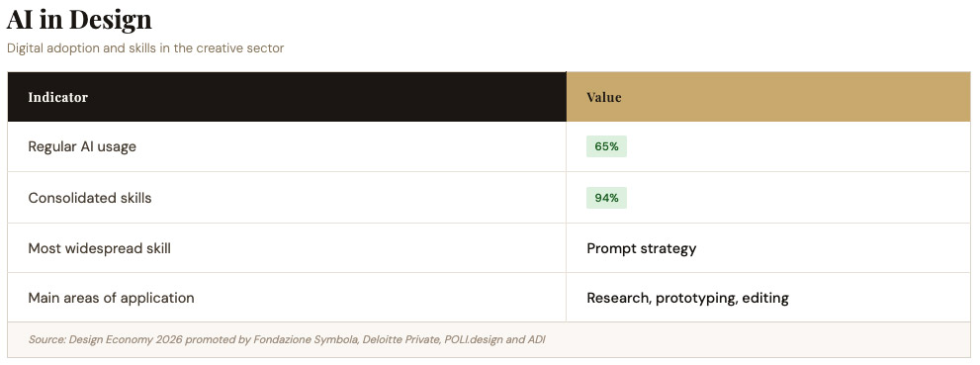Click 'Fondazione Symbola' in source footer

click(308, 340)
